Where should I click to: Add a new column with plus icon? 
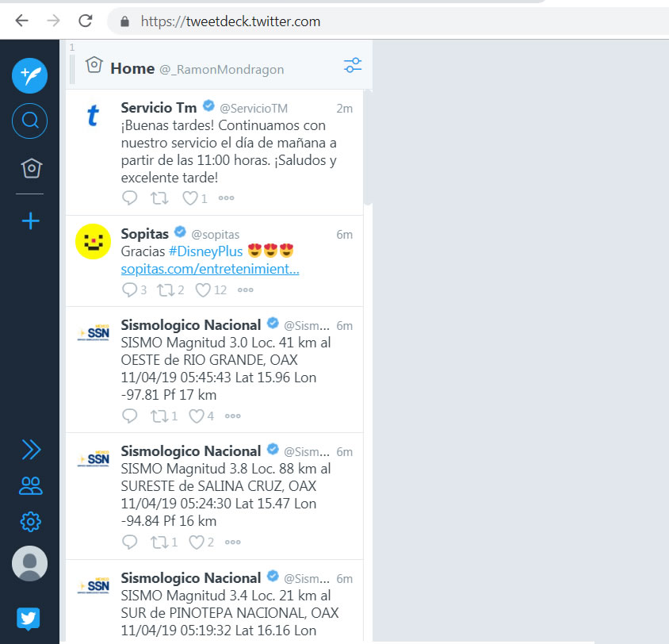click(31, 221)
